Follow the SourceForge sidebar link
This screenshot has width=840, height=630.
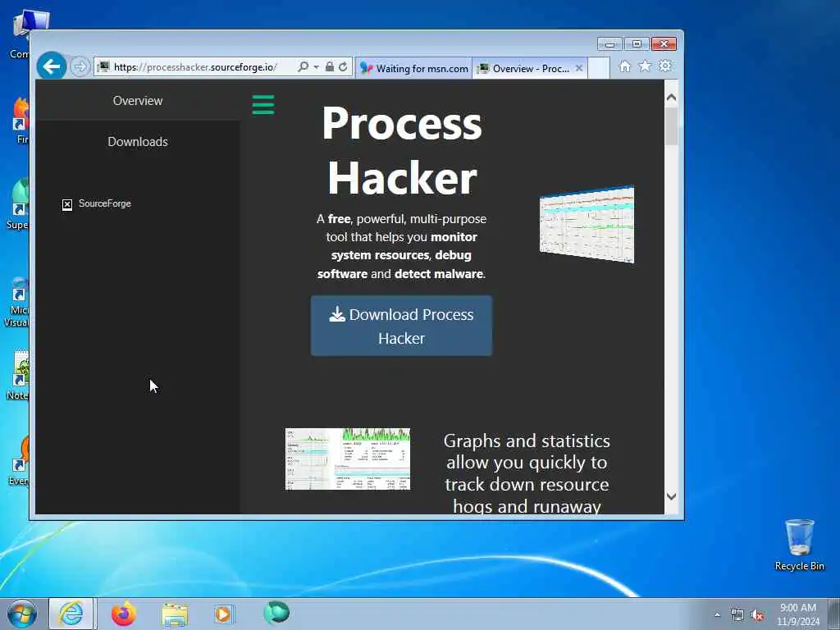click(105, 203)
